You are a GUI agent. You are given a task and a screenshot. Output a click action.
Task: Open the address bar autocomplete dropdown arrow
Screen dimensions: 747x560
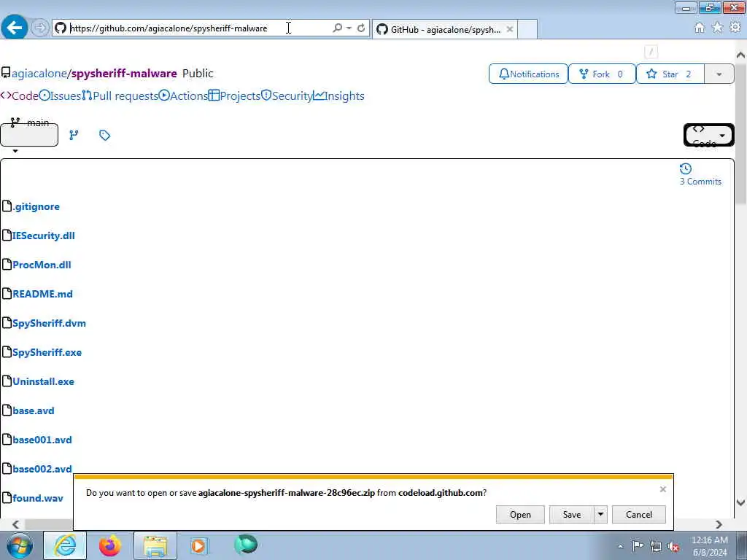click(x=349, y=28)
